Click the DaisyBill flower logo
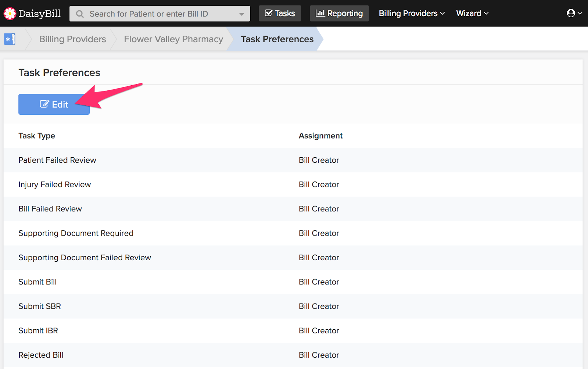Viewport: 588px width, 369px height. pos(10,14)
